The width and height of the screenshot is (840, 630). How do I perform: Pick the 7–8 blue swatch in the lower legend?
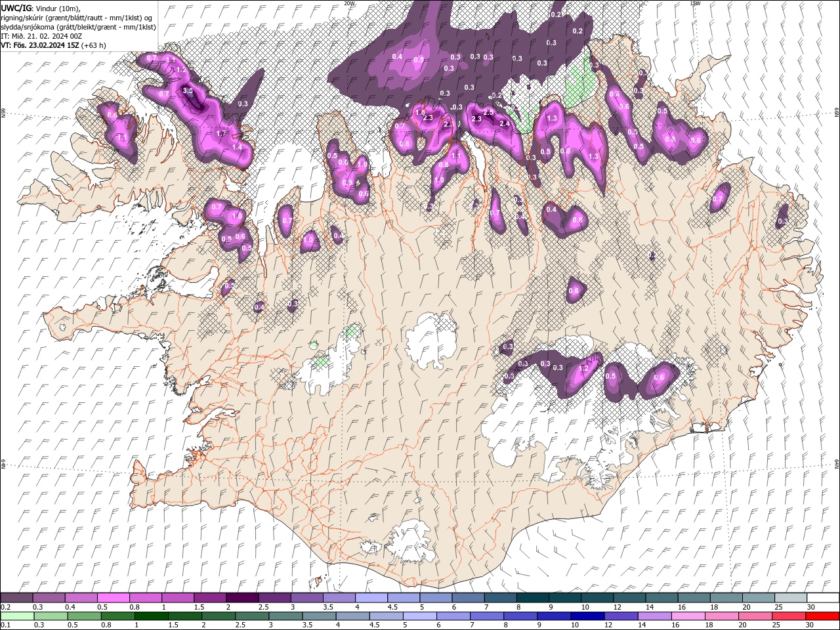[x=487, y=616]
